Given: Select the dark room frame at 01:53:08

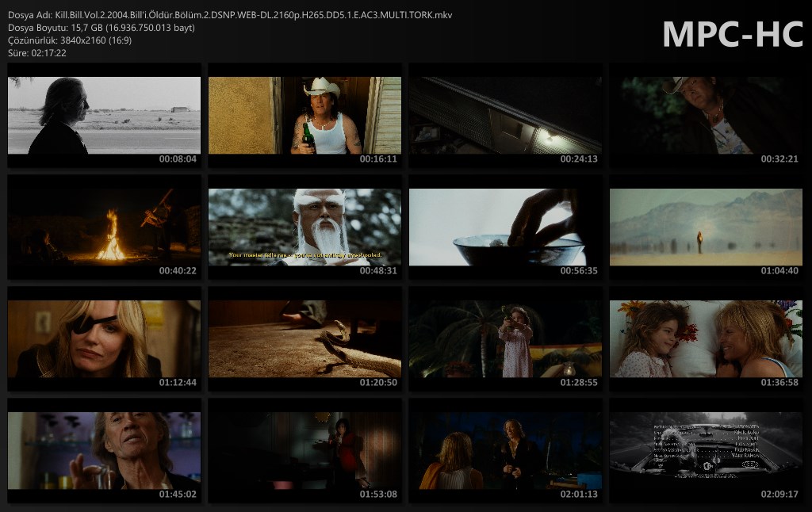Looking at the screenshot, I should coord(304,450).
